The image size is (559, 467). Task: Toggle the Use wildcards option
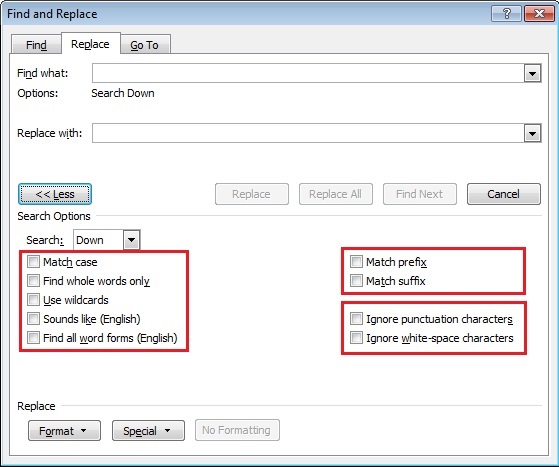click(34, 299)
